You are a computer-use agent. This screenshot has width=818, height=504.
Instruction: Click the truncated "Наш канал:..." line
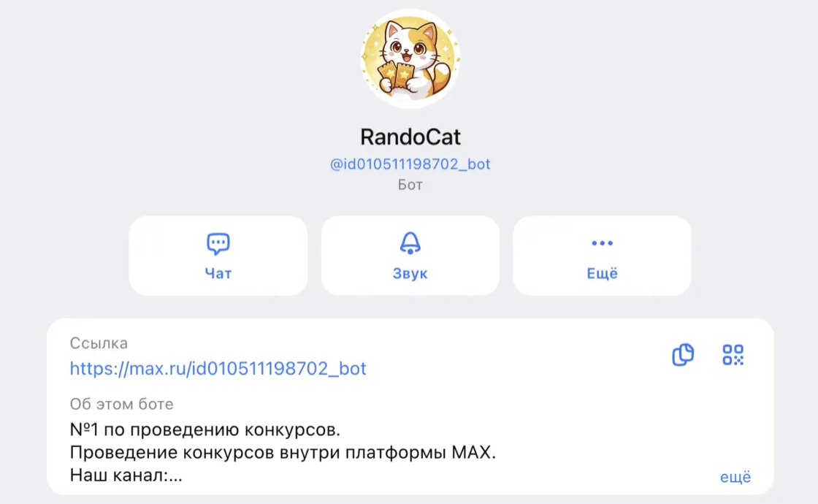(126, 476)
